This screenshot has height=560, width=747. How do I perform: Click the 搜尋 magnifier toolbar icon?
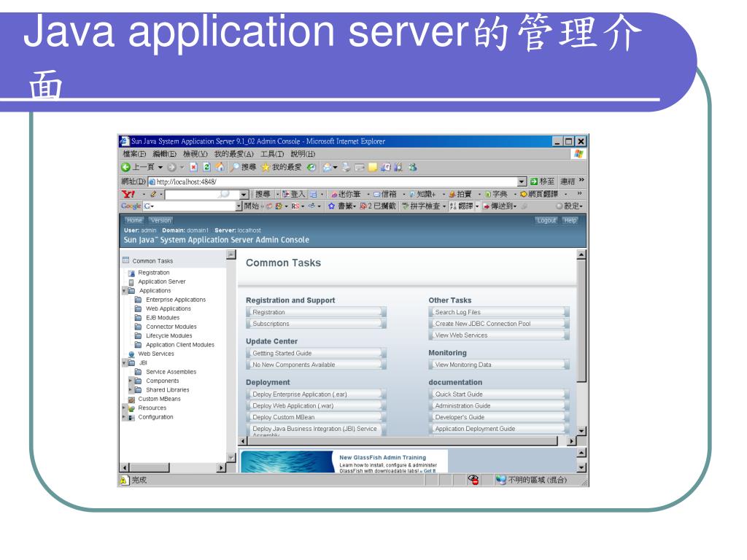coord(235,167)
